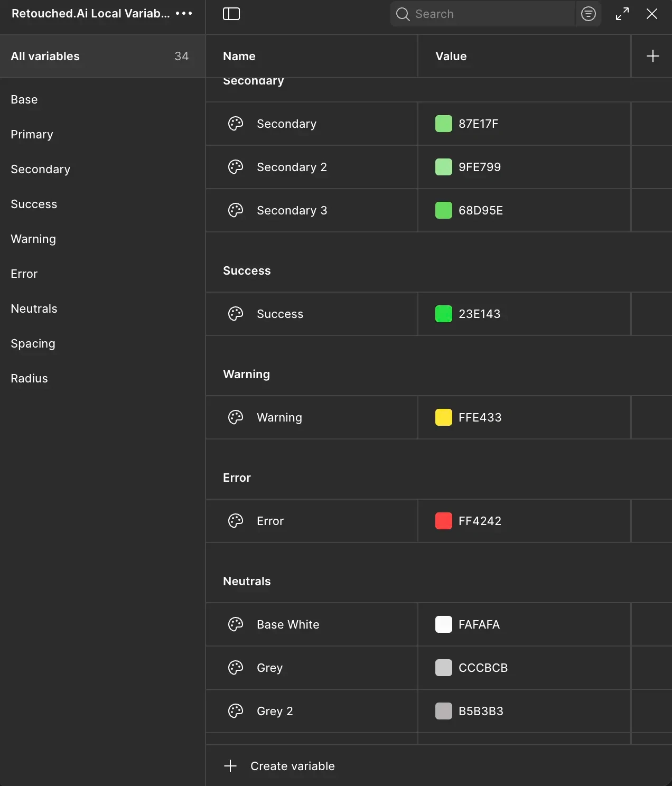Focus the Search input field
The height and width of the screenshot is (786, 672).
(x=482, y=14)
